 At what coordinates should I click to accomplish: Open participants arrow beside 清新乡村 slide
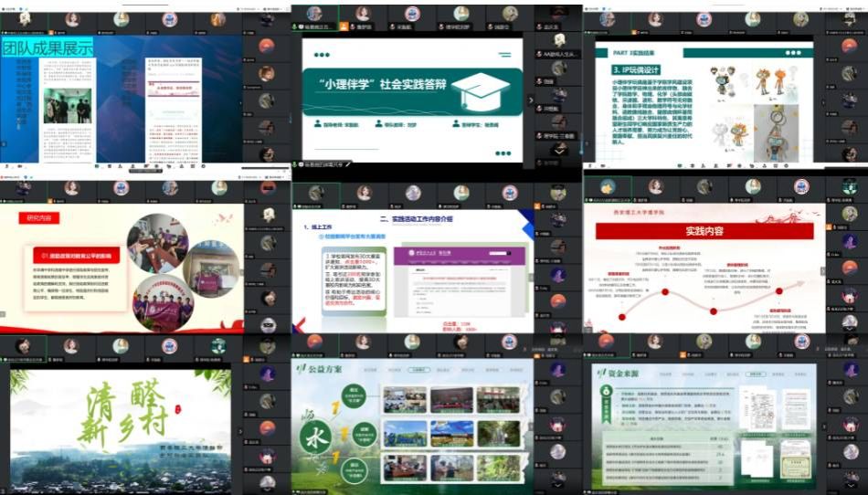click(x=240, y=431)
